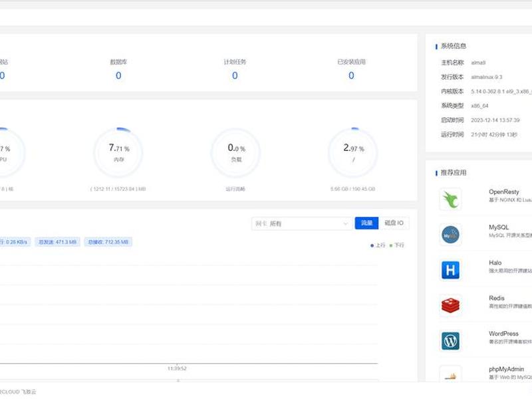Click the 运行时间 value

(494, 135)
